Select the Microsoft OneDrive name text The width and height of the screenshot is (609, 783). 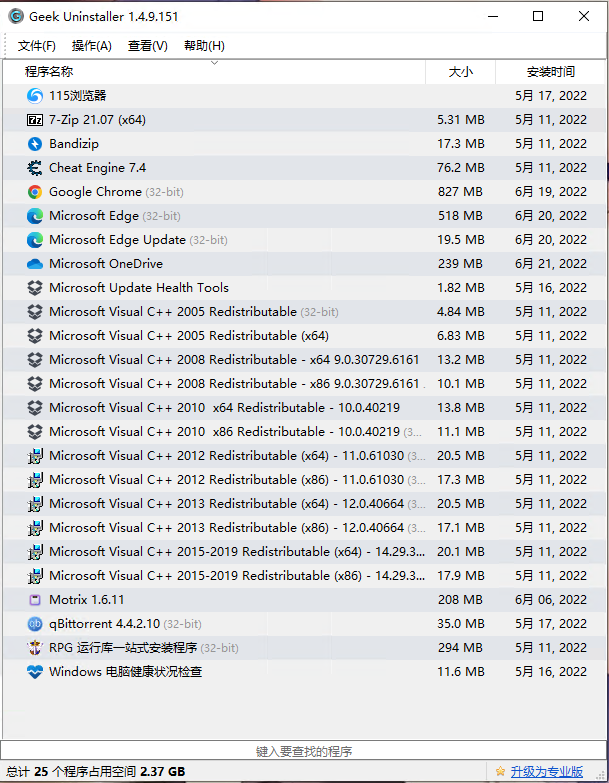(106, 264)
